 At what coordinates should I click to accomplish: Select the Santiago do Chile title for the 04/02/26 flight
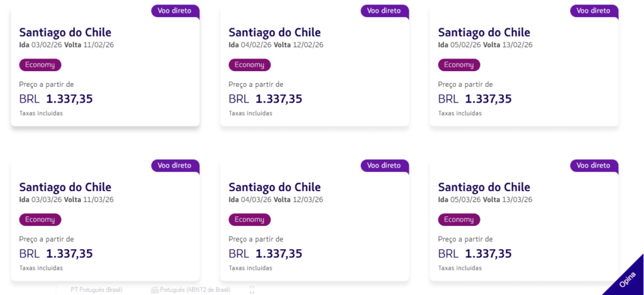click(x=274, y=32)
